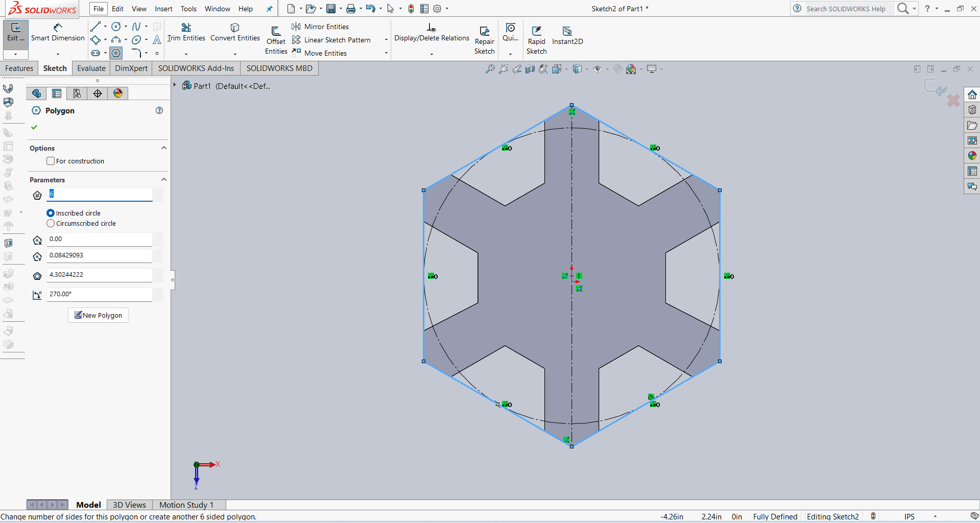Select Circumscribed circle option
The width and height of the screenshot is (980, 523).
[51, 223]
